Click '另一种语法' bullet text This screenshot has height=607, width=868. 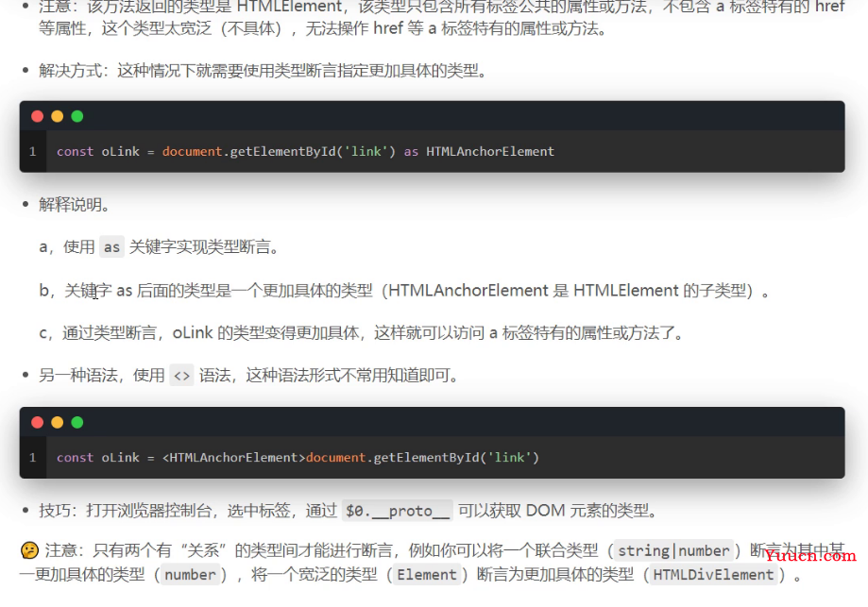tap(249, 377)
